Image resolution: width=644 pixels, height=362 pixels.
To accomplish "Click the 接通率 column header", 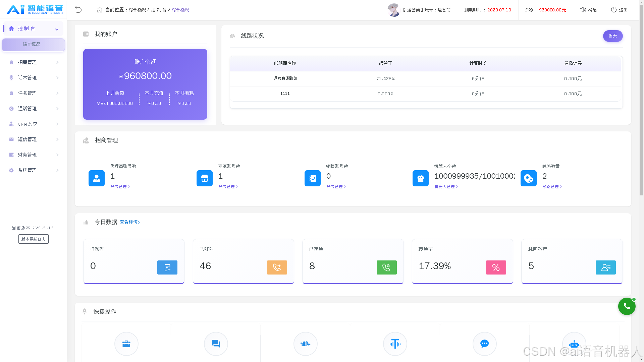I will tap(386, 63).
